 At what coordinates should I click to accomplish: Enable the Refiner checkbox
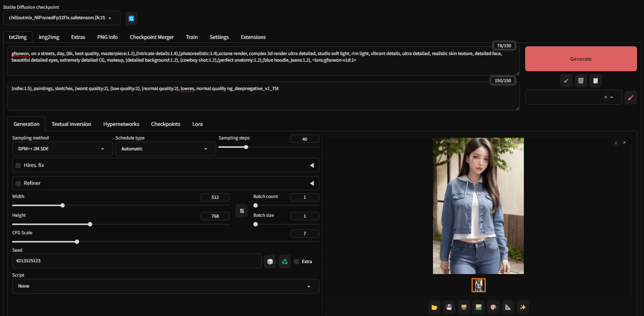(x=18, y=184)
